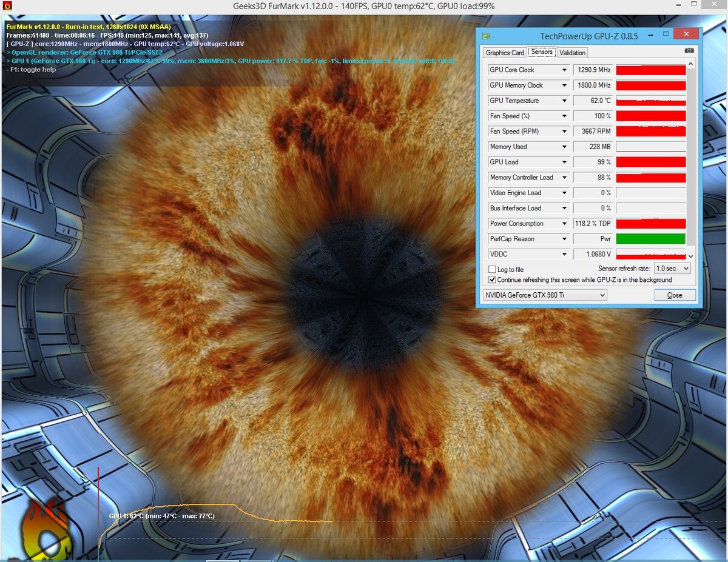Screen dimensions: 728x562
Task: Click the Pwr PerfCap value
Action: (593, 239)
